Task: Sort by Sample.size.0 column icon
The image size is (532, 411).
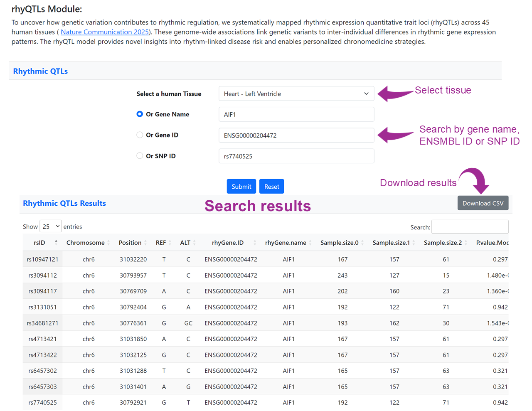Action: click(362, 243)
